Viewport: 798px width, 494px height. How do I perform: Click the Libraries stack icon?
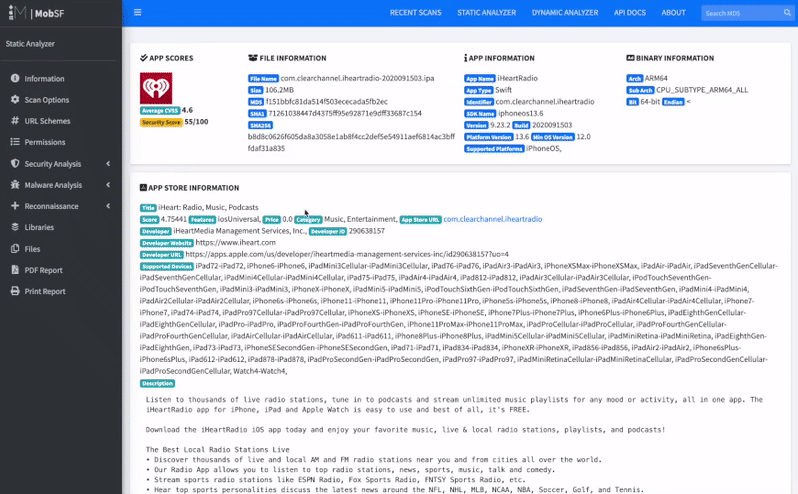[15, 227]
